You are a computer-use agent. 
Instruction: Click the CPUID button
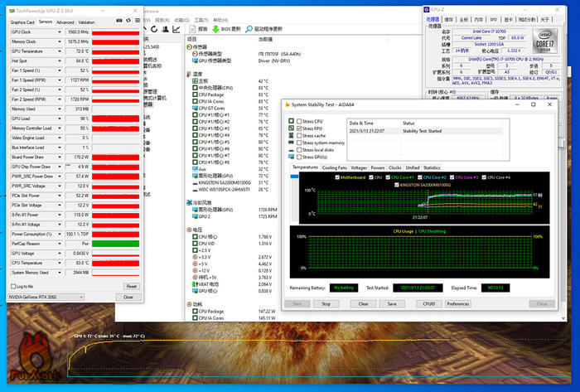click(428, 304)
